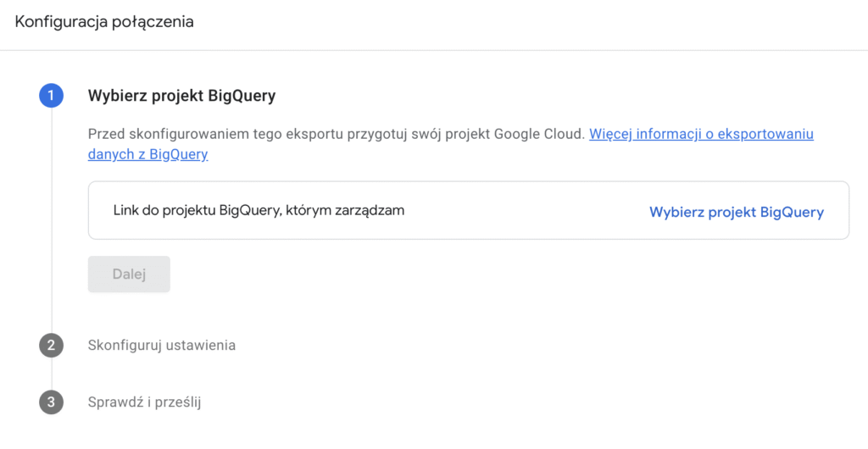Click the divider line under the page title

click(x=434, y=50)
